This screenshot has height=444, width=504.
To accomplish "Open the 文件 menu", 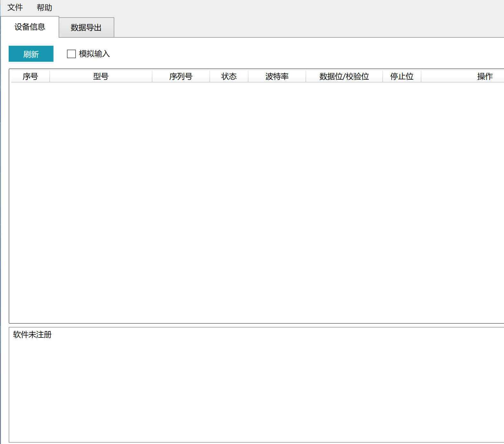I will coord(15,7).
